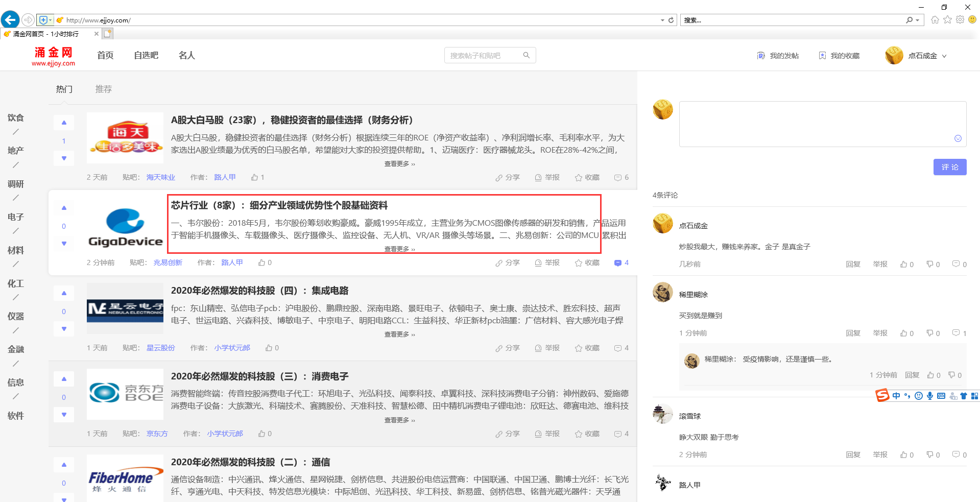Open 我的发帖 (my posts)

click(x=778, y=56)
